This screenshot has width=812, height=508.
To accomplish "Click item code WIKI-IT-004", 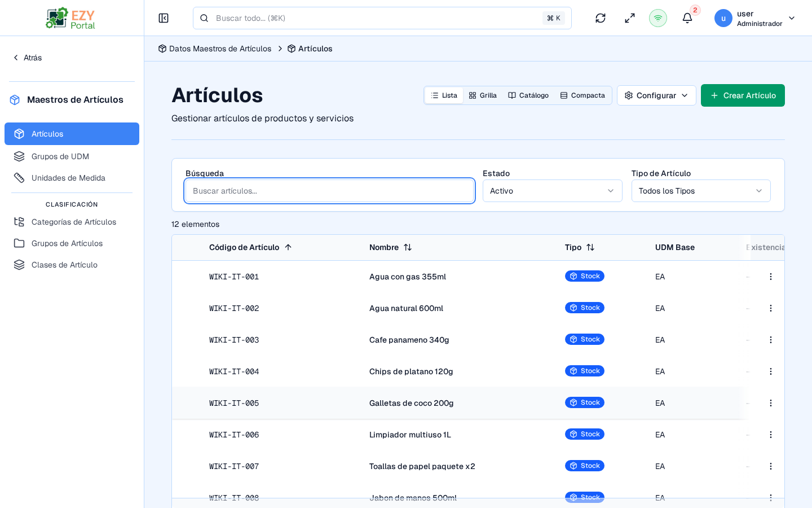I will (234, 371).
